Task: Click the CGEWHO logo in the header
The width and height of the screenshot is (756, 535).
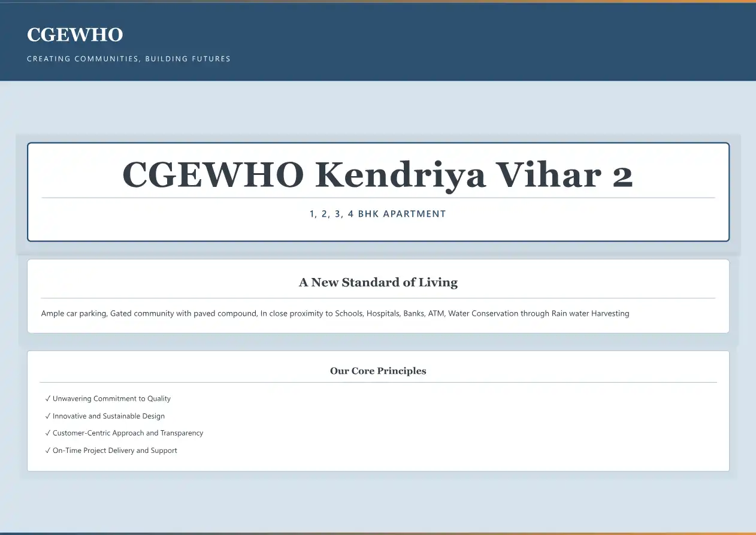Action: pos(75,35)
